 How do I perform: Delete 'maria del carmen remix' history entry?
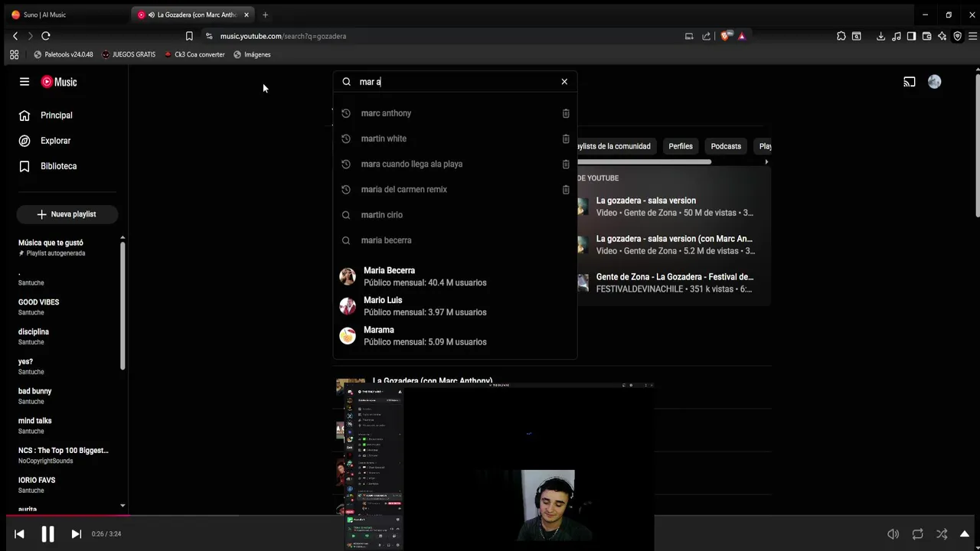[566, 189]
